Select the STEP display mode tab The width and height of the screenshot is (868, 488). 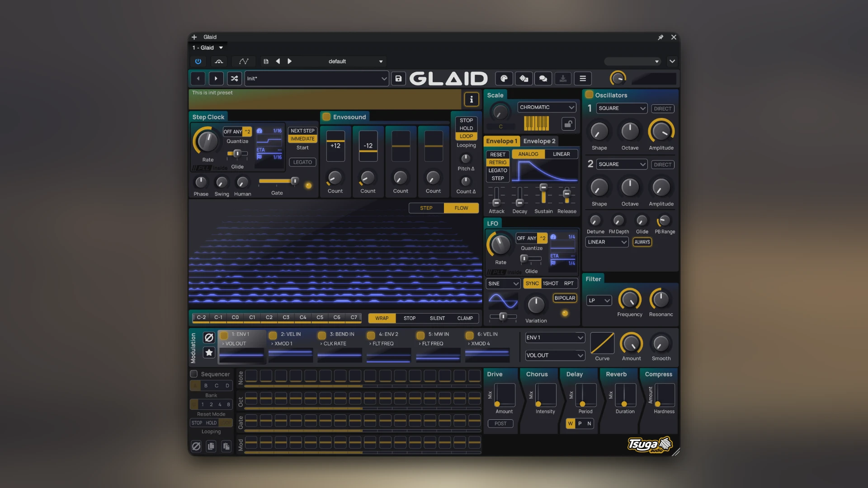(x=426, y=208)
